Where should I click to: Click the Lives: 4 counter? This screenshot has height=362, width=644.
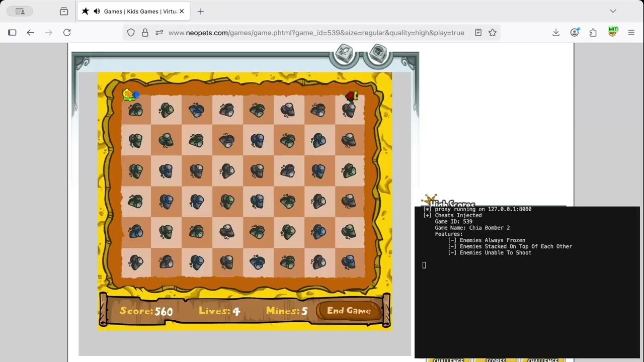coord(219,311)
